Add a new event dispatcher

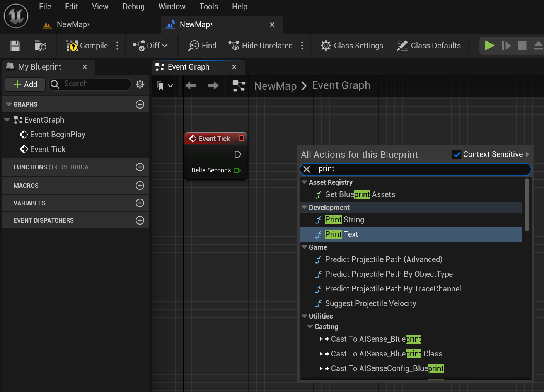[x=140, y=220]
